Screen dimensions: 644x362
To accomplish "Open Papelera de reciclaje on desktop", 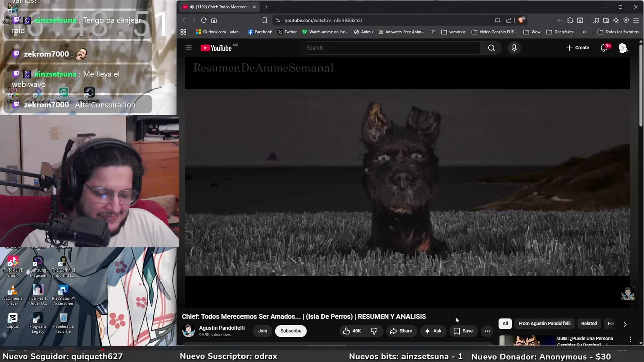I will pos(63,323).
